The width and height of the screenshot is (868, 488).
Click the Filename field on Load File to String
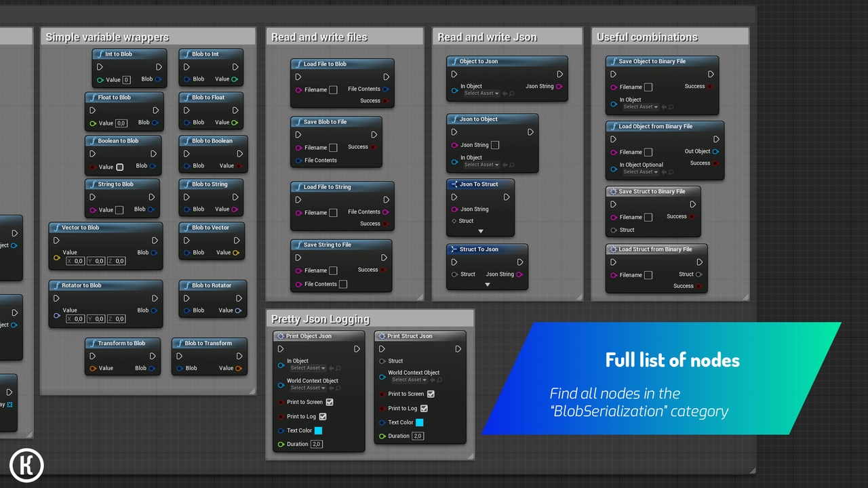pos(333,213)
